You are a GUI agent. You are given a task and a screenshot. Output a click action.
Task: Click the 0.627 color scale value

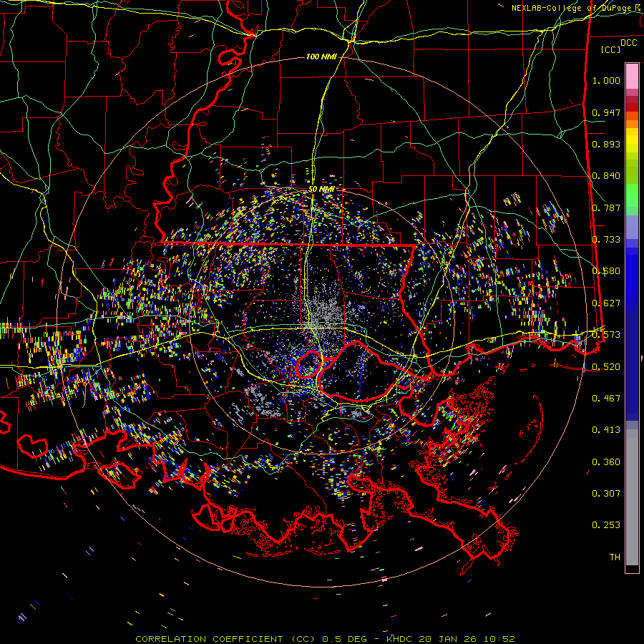[606, 303]
